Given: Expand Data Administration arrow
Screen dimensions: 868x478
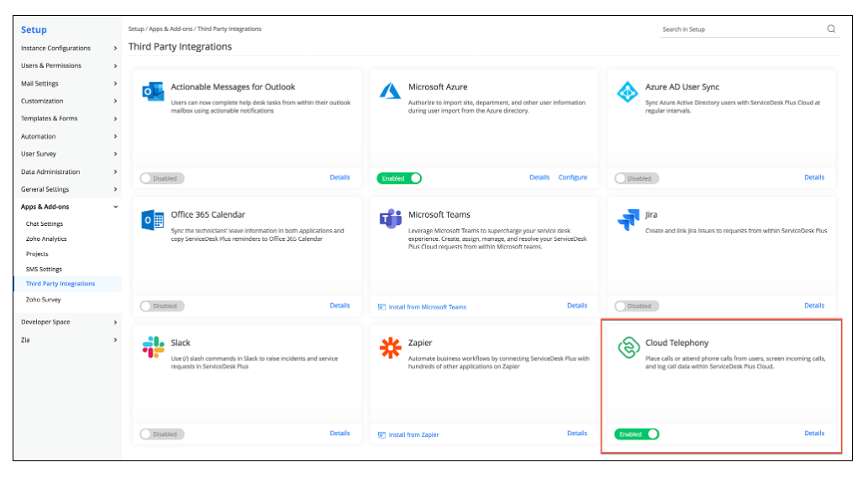Looking at the screenshot, I should point(115,171).
